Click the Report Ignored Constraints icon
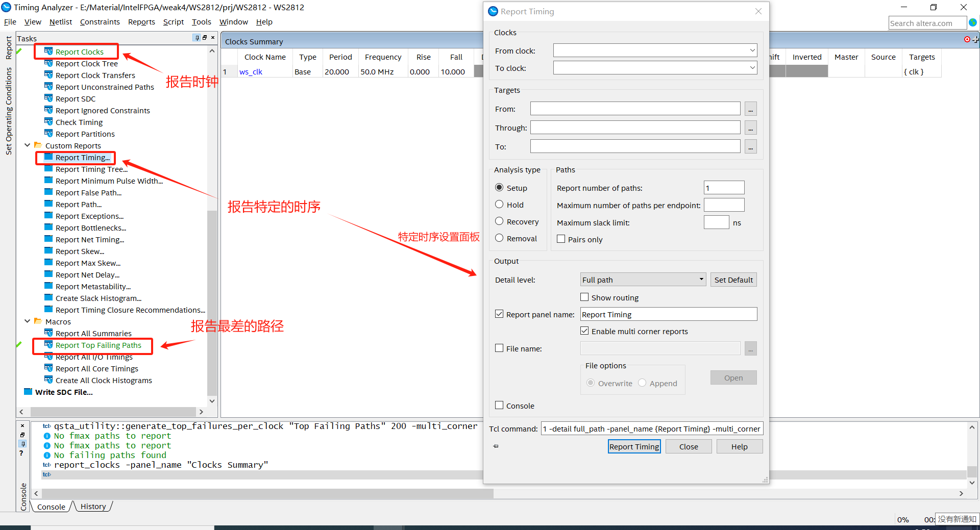Image resolution: width=980 pixels, height=530 pixels. pyautogui.click(x=48, y=110)
